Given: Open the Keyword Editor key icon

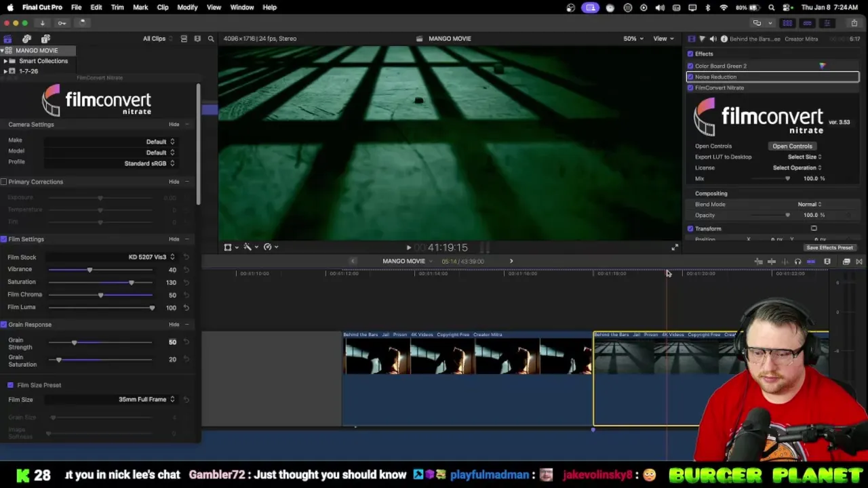Looking at the screenshot, I should point(62,23).
